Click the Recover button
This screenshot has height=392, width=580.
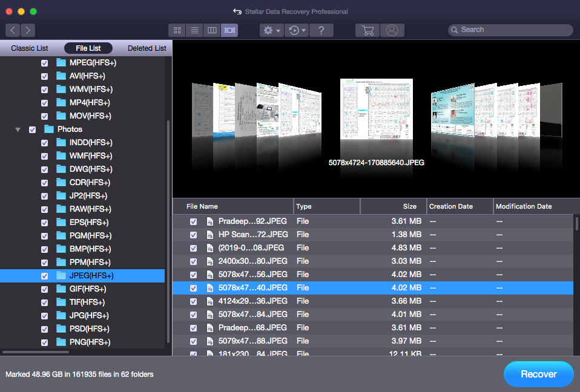click(x=538, y=374)
